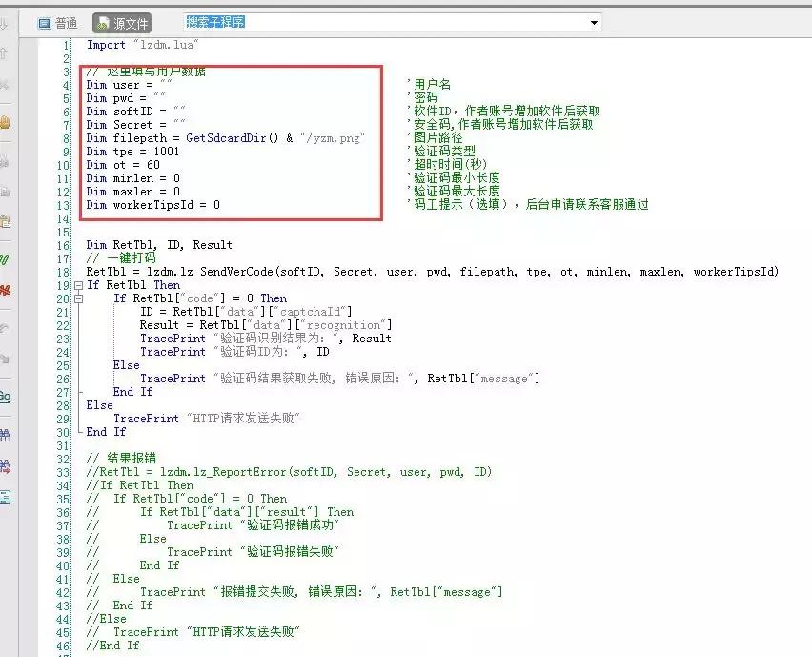Click 'End If' on line 30

pos(106,432)
